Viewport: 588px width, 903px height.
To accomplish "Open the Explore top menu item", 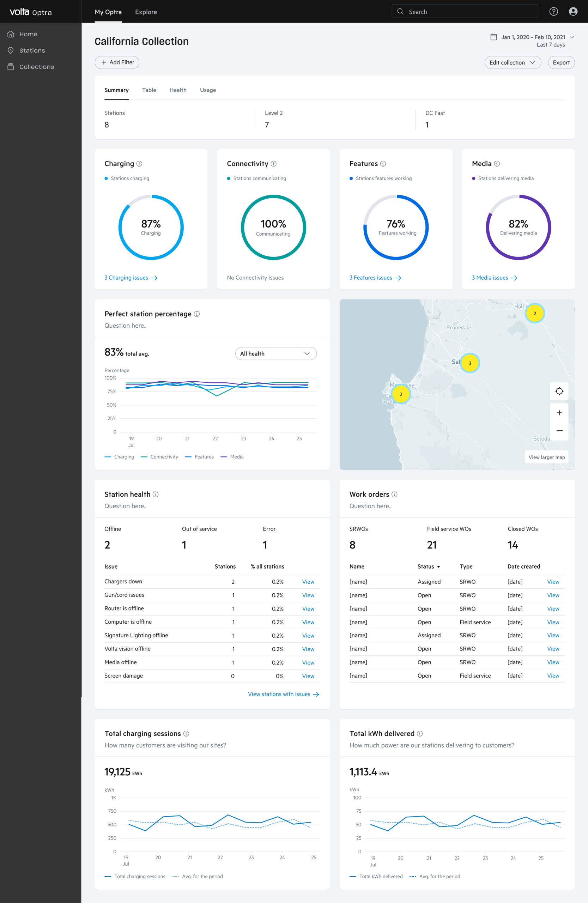I will coord(146,12).
